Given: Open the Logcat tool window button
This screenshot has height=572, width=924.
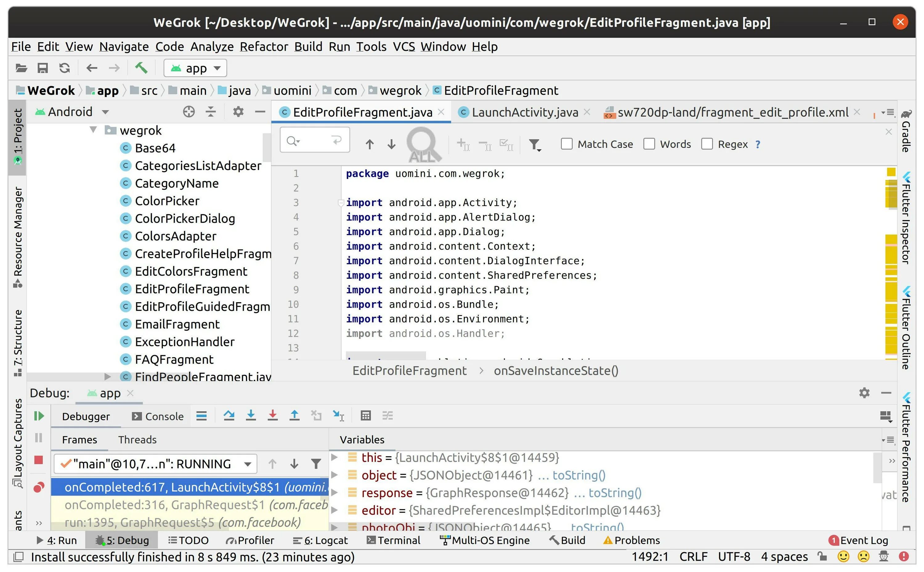Looking at the screenshot, I should [x=321, y=540].
